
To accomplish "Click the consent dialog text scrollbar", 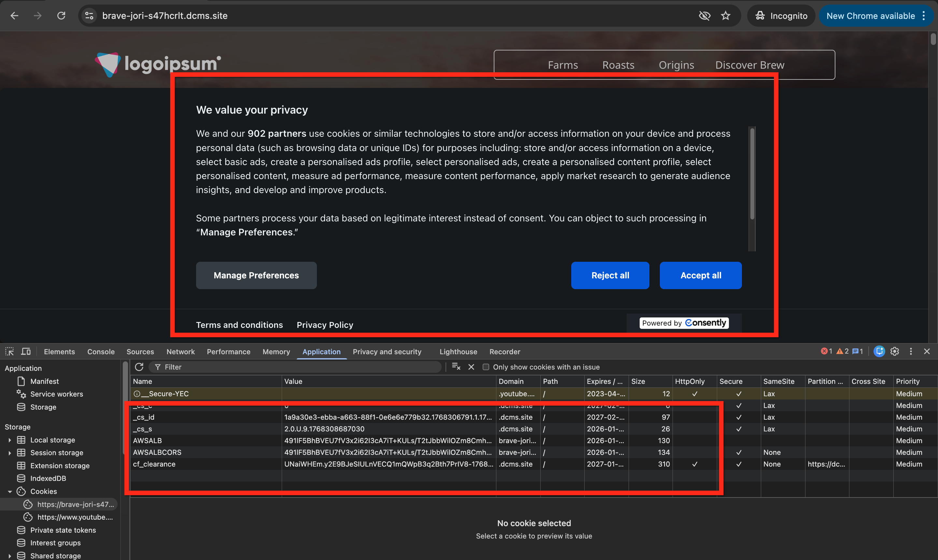I will (752, 174).
